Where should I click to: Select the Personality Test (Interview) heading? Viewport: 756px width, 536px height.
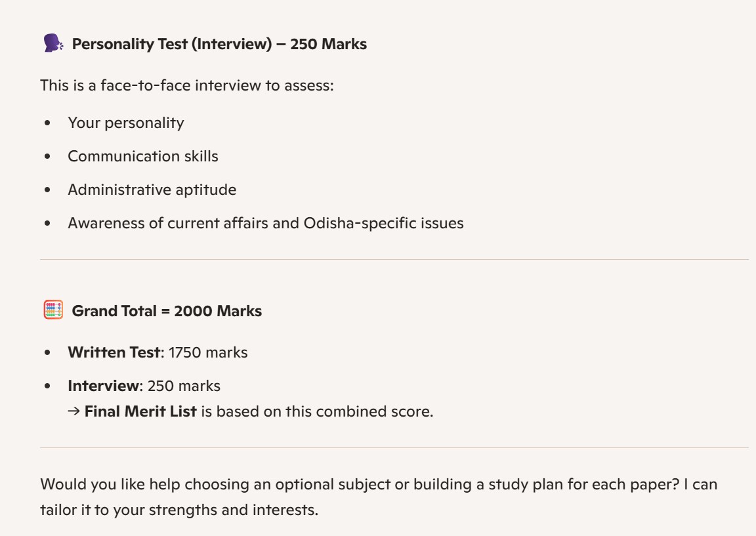coord(219,44)
